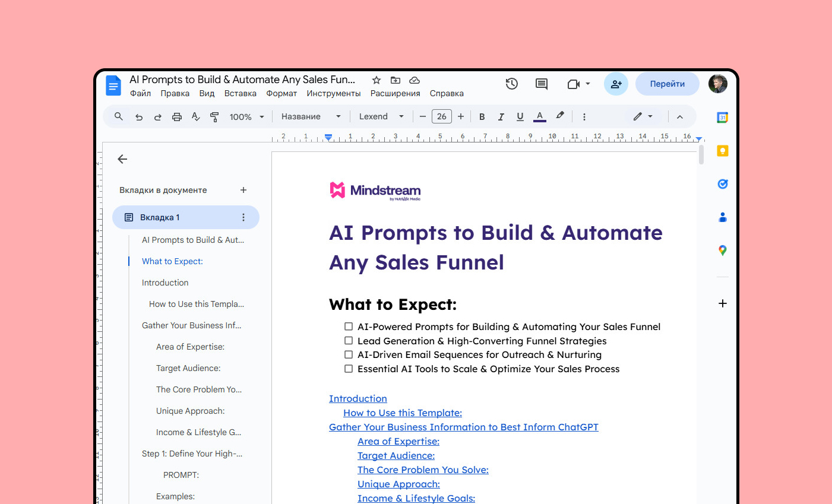The image size is (832, 504).
Task: Select the paint format roller tool
Action: [x=214, y=117]
